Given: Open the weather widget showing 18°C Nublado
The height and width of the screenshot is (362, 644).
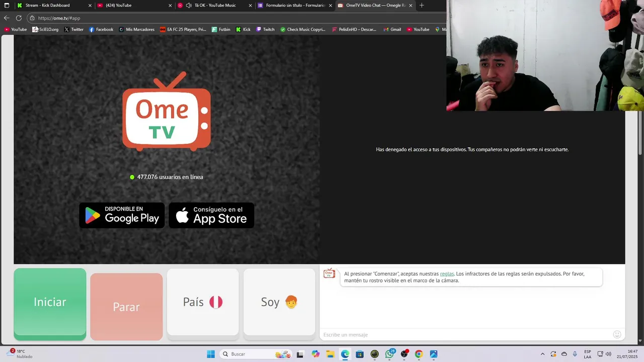Looking at the screenshot, I should click(x=20, y=354).
